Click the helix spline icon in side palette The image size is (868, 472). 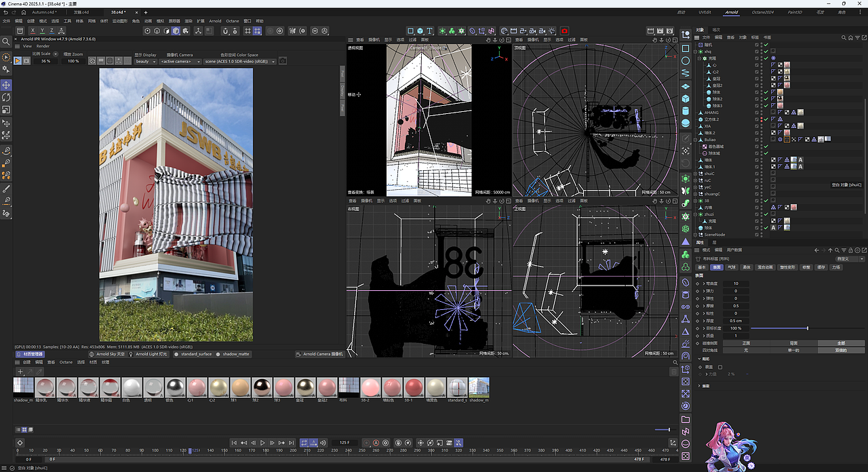coord(686,74)
